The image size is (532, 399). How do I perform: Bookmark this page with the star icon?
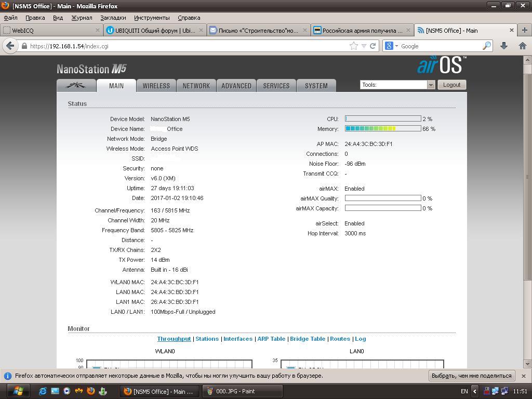pyautogui.click(x=353, y=46)
